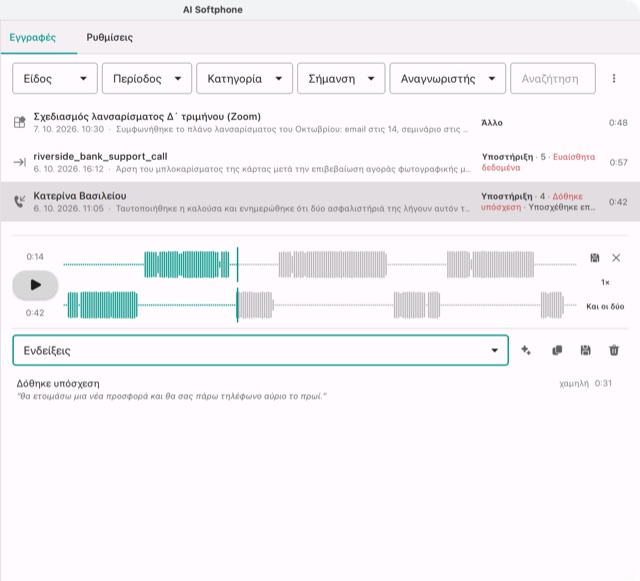Play the selected recording
This screenshot has height=581, width=640.
[35, 285]
